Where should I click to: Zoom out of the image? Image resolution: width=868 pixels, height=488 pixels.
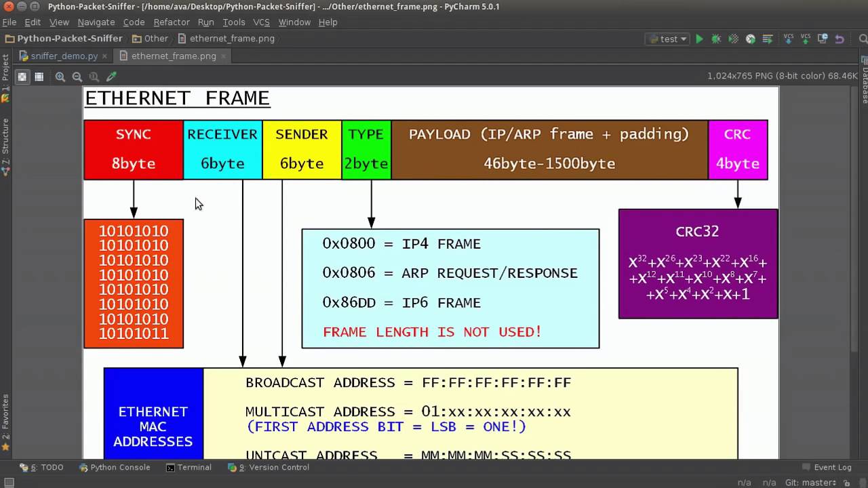(x=77, y=77)
